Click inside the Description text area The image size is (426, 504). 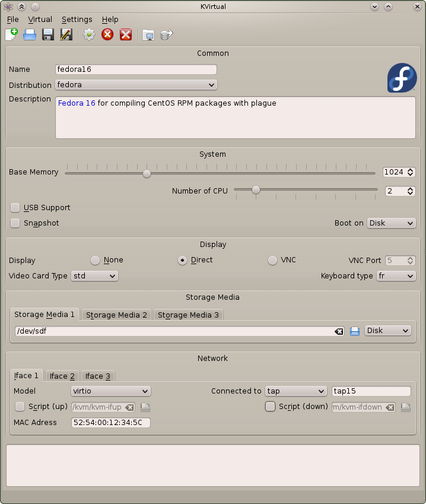click(236, 118)
